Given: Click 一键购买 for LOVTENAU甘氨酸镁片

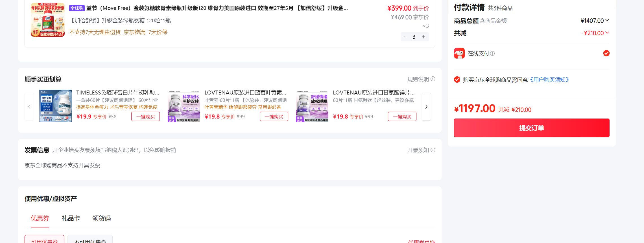Looking at the screenshot, I should pyautogui.click(x=402, y=117).
